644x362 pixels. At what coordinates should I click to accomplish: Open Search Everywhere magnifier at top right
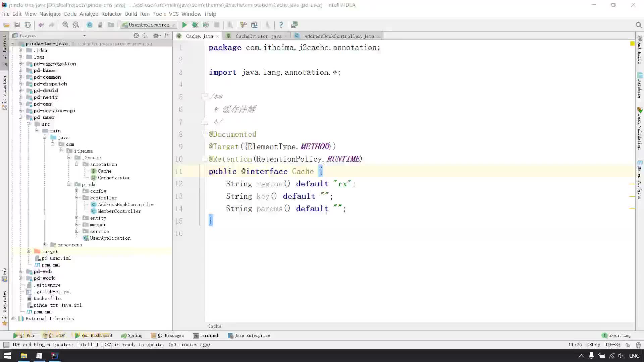point(639,25)
